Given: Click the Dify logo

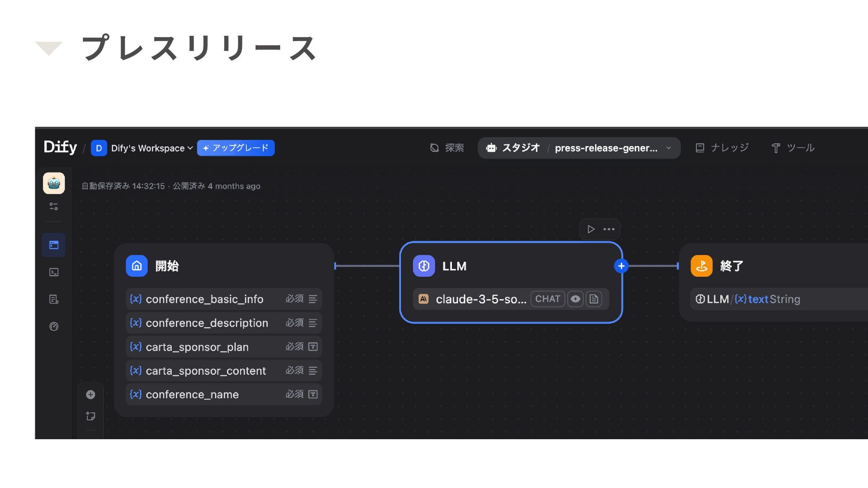Looking at the screenshot, I should click(60, 147).
